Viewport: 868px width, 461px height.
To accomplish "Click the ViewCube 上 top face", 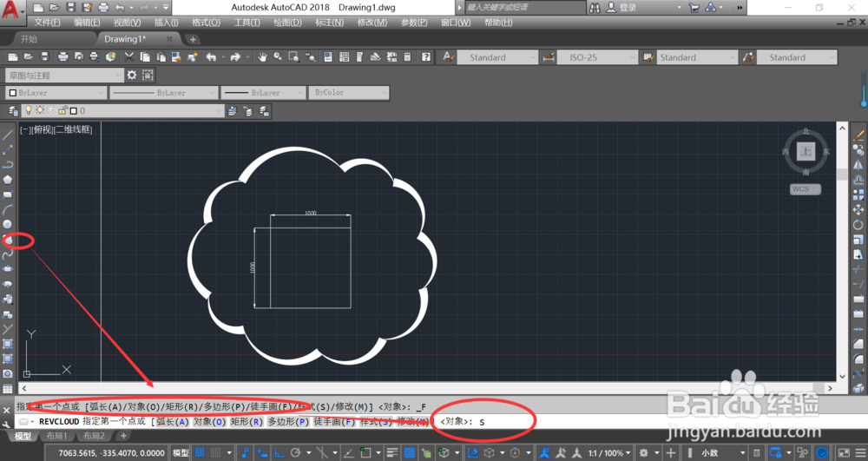I will tap(806, 151).
